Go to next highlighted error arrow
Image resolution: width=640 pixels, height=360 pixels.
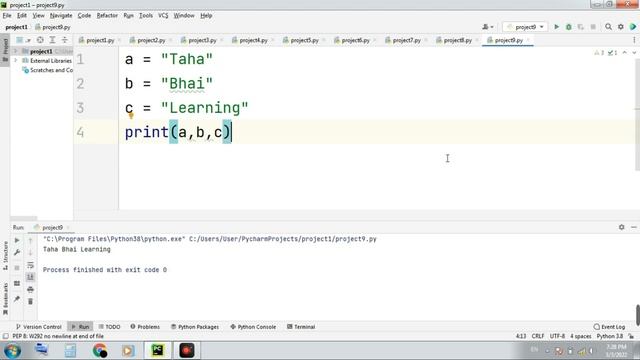coord(634,53)
